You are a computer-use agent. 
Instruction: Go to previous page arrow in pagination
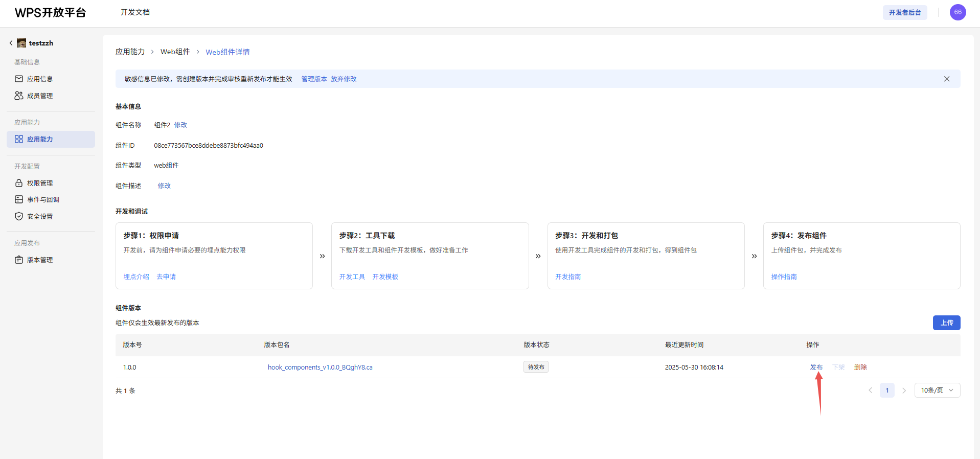(x=870, y=391)
